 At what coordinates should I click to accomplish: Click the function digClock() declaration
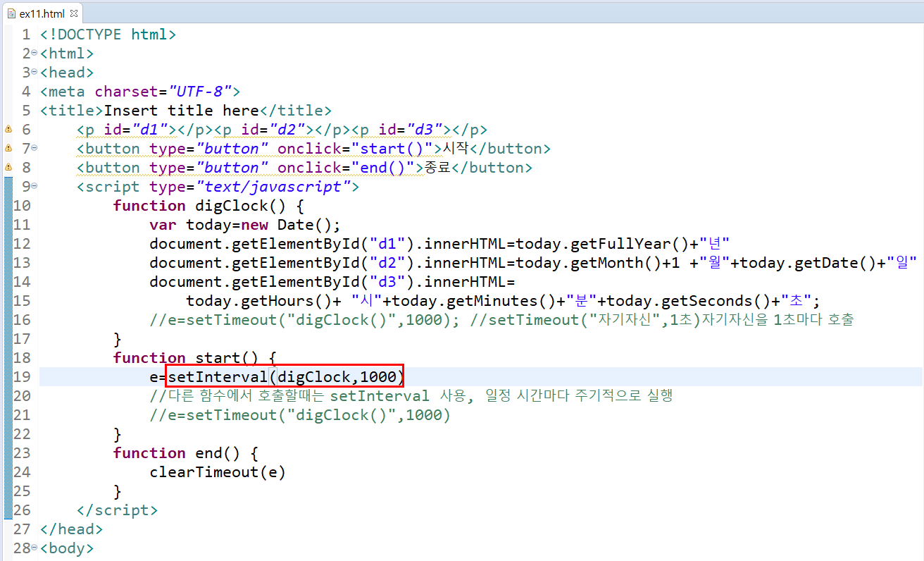208,206
